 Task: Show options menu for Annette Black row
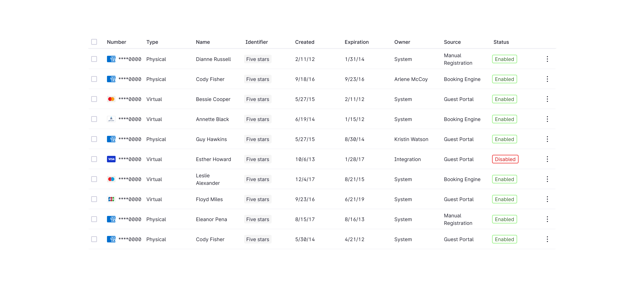547,119
